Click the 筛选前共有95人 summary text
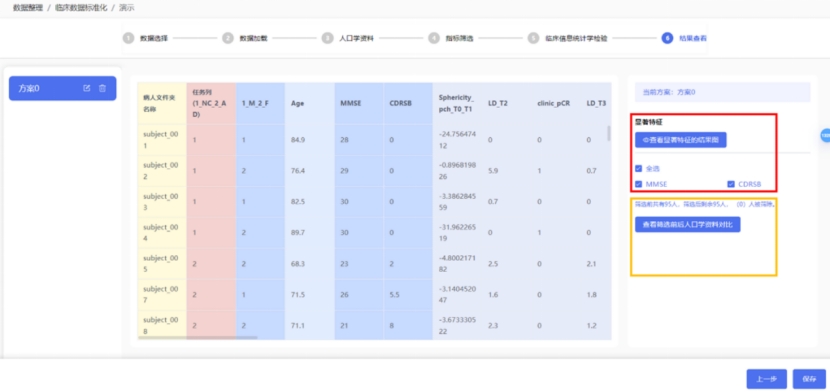The width and height of the screenshot is (830, 392). pyautogui.click(x=705, y=204)
